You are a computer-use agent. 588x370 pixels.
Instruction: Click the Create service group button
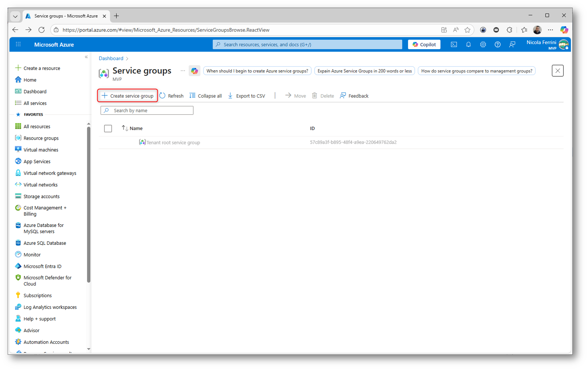[127, 96]
